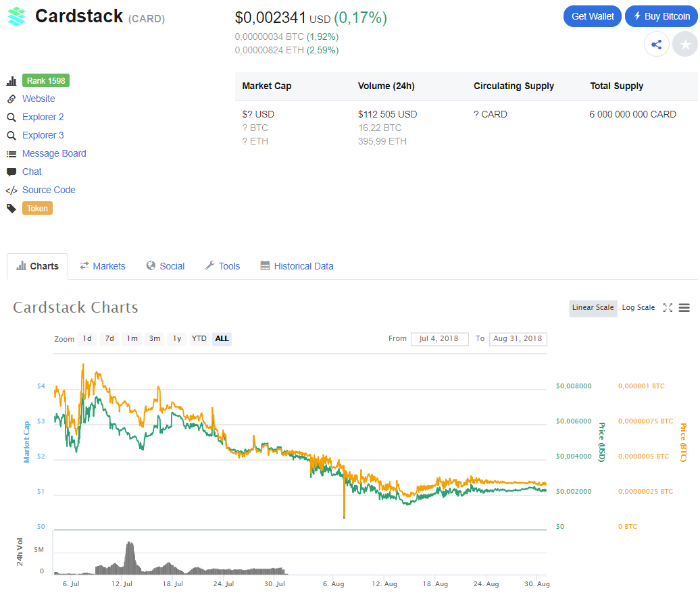Open the Tools tab
This screenshot has width=700, height=599.
[222, 266]
